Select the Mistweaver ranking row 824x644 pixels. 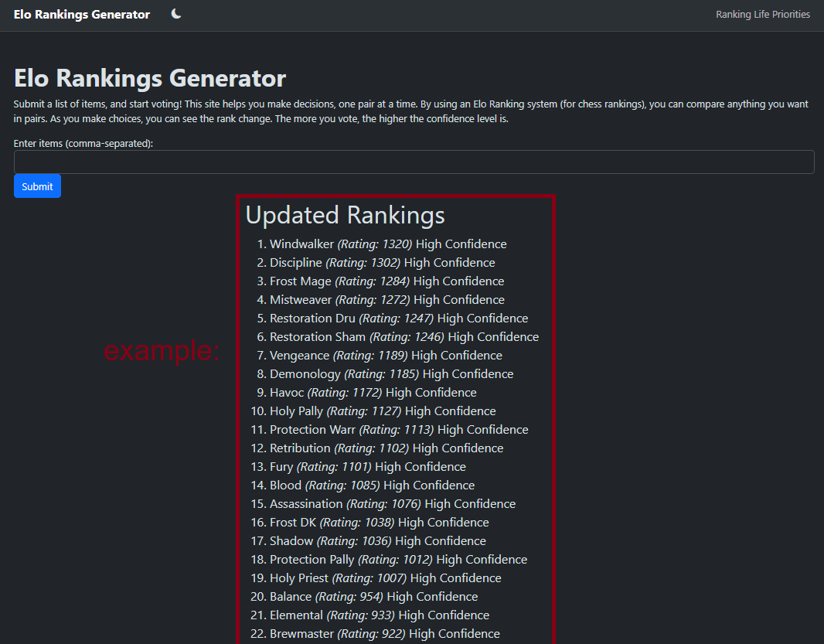(x=380, y=300)
